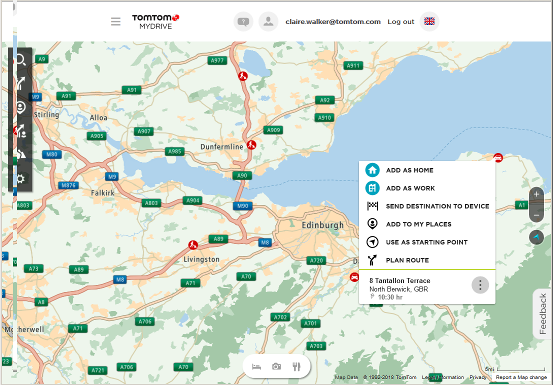Open the user profile avatar icon
This screenshot has height=385, width=553.
tap(268, 22)
